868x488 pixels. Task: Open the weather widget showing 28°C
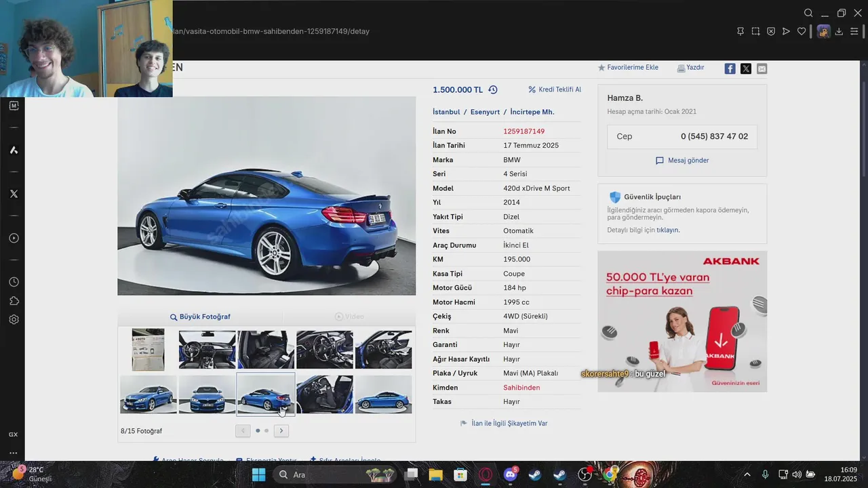click(x=33, y=474)
